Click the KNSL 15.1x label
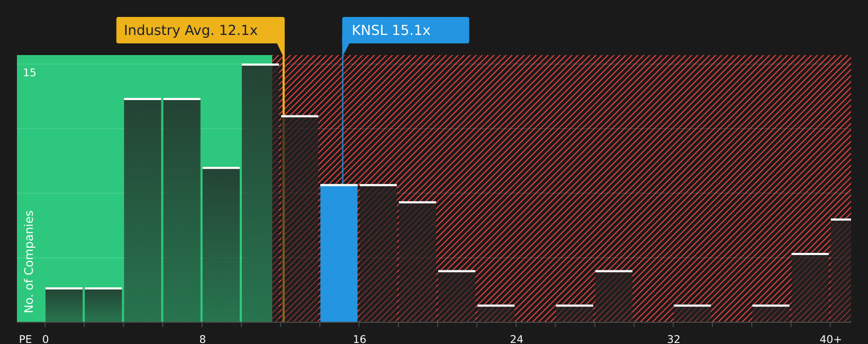The width and height of the screenshot is (868, 344). click(x=405, y=30)
